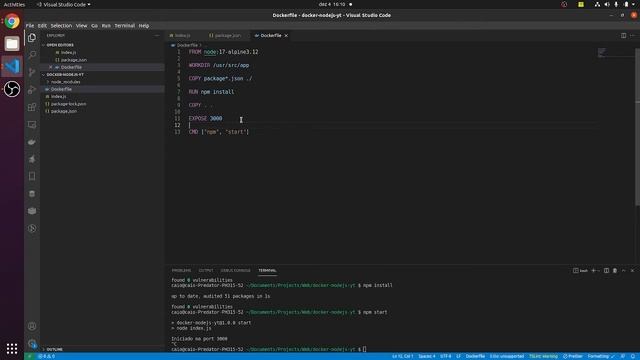The width and height of the screenshot is (640, 360).
Task: Switch to the Problems panel tab
Action: click(181, 271)
